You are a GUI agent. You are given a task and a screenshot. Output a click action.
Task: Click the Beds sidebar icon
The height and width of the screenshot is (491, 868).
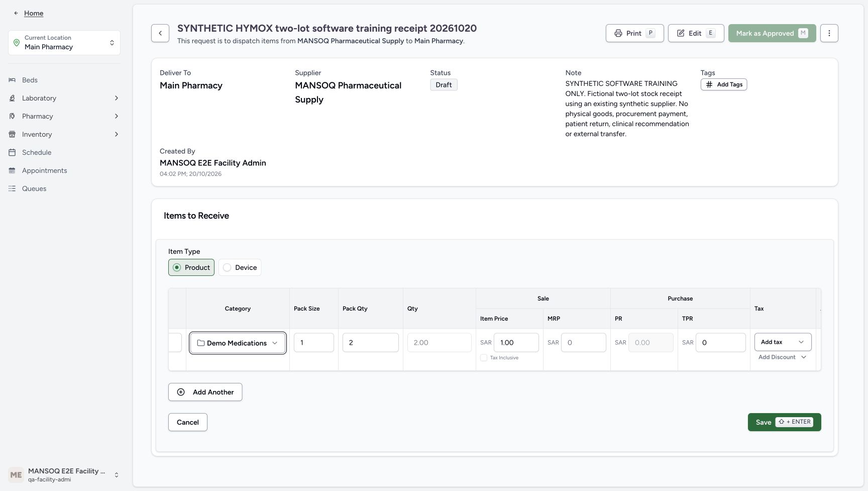pyautogui.click(x=12, y=80)
